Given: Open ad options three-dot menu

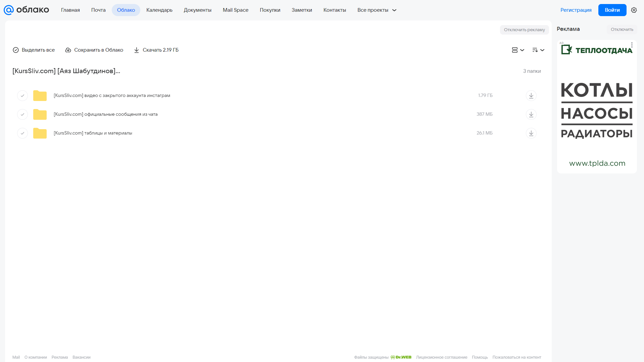Looking at the screenshot, I should coord(632,45).
